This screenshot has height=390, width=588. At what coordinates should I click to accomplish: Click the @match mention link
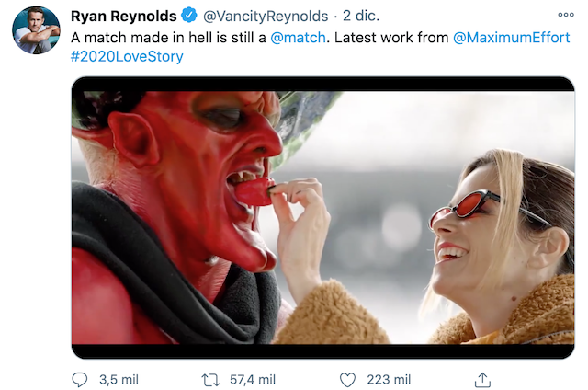(300, 37)
